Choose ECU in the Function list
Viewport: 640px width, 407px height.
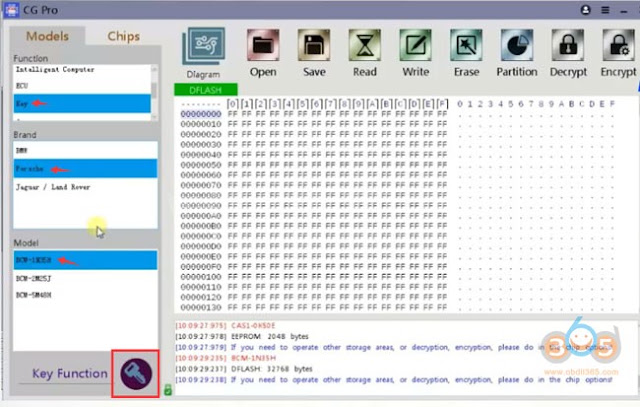point(82,86)
